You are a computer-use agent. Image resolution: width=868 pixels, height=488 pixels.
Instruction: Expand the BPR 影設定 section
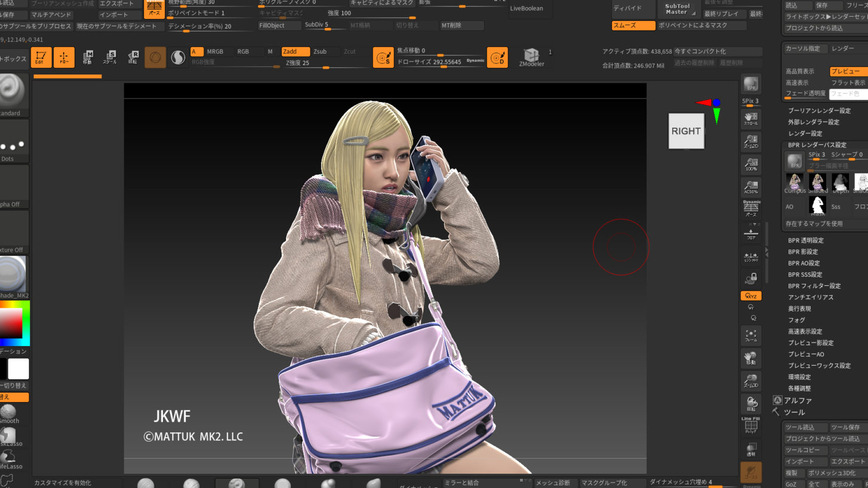point(803,252)
